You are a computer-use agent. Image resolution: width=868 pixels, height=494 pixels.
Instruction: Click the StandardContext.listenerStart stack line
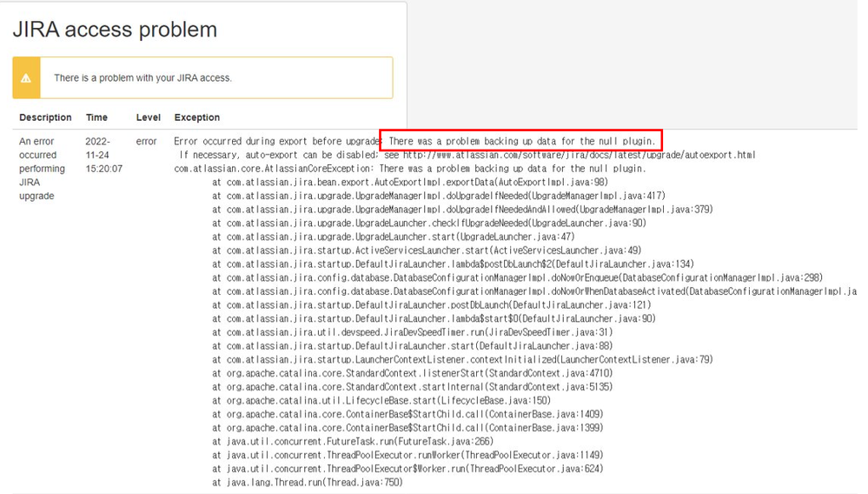point(413,373)
